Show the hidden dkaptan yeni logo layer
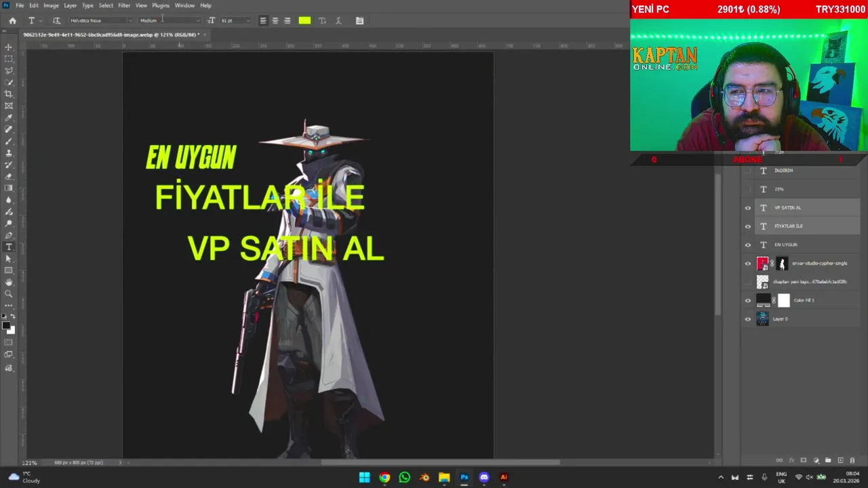The width and height of the screenshot is (868, 488). [748, 282]
